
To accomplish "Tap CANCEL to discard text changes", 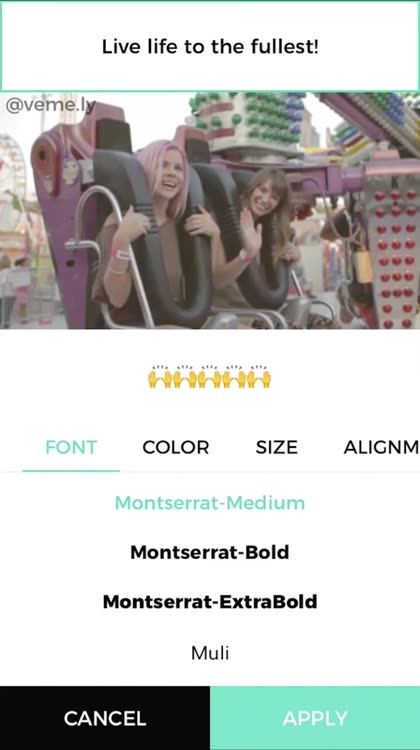I will coord(105,718).
